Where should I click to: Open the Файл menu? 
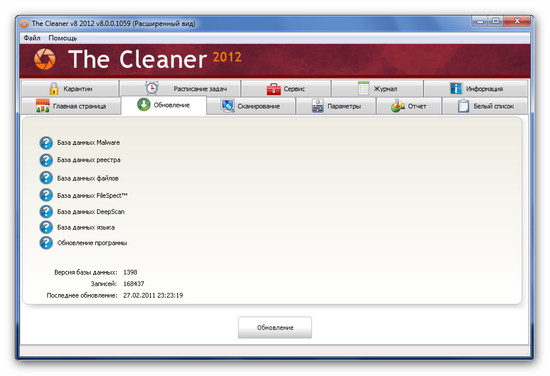coord(32,38)
